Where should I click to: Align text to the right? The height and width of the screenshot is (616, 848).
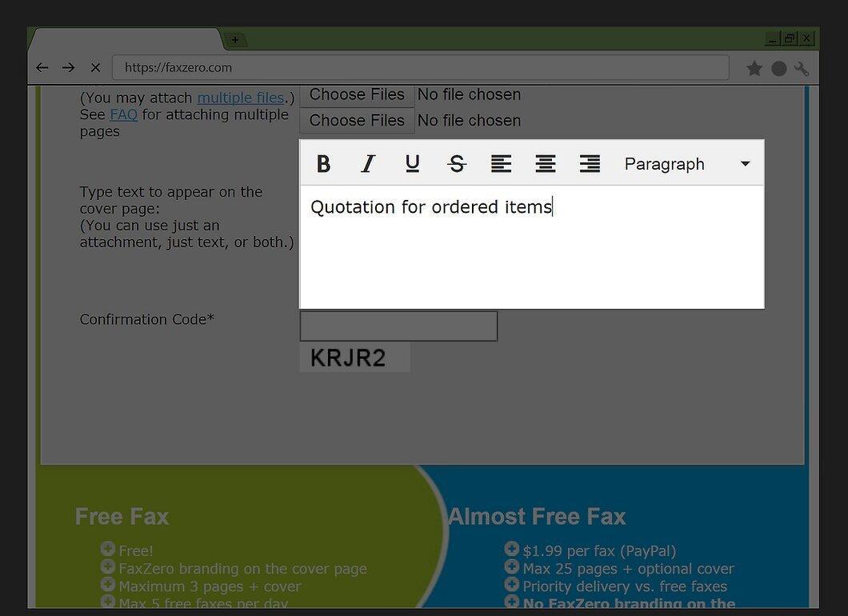click(x=590, y=163)
